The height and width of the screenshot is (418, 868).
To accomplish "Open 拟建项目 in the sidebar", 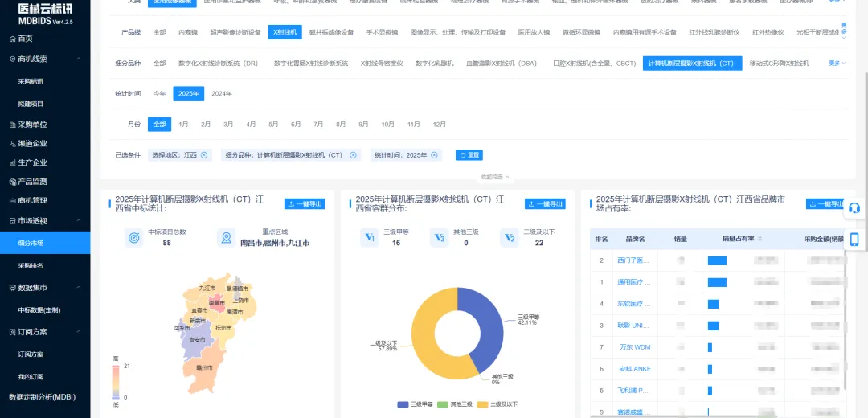I will [31, 104].
